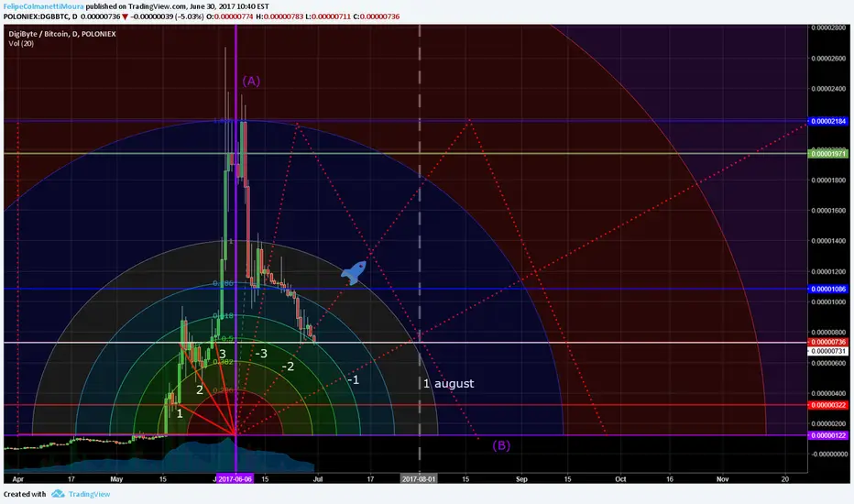854x504 pixels.
Task: Click the '16' label after Oct
Action: click(x=670, y=479)
